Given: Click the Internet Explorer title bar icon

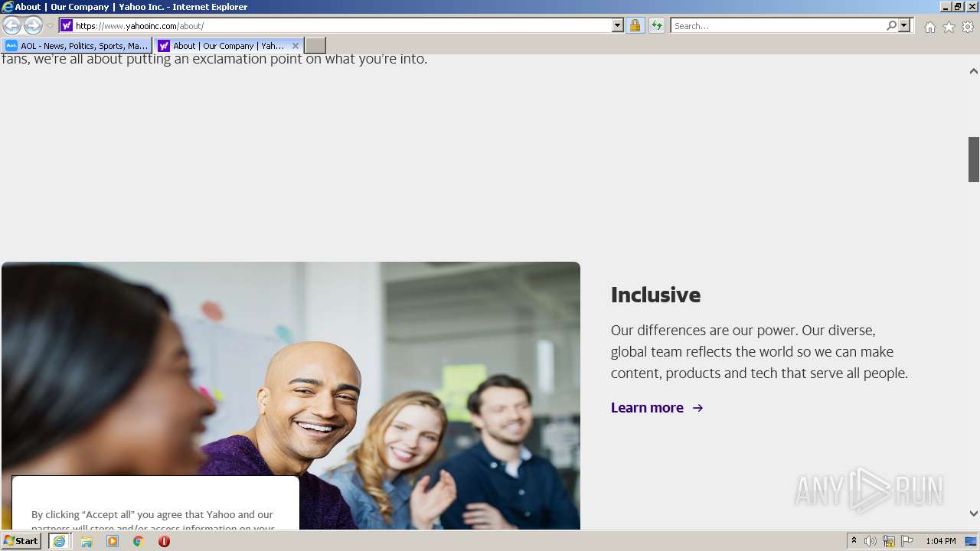Looking at the screenshot, I should pyautogui.click(x=8, y=6).
